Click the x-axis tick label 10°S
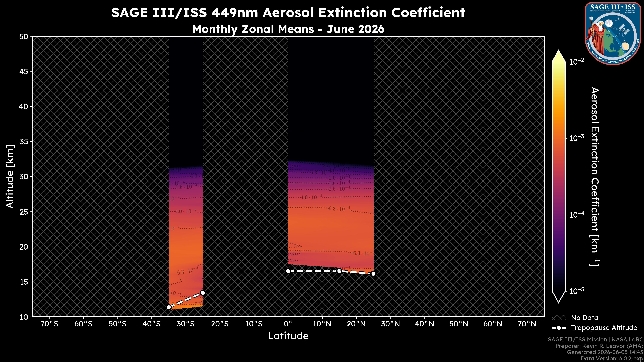This screenshot has width=644, height=362. (x=254, y=324)
